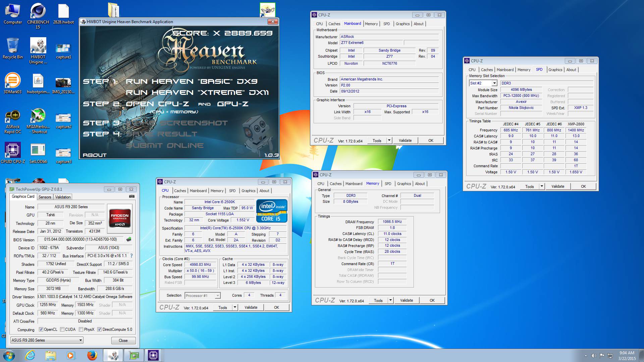644x362 pixels.
Task: Click ABOUT in the Heaven Benchmark window
Action: click(x=95, y=155)
